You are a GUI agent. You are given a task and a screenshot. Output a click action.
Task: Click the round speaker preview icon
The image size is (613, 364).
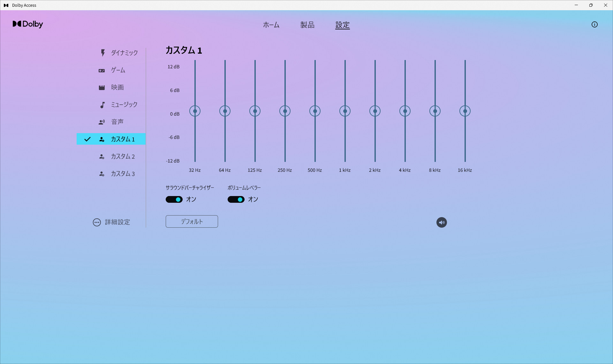[441, 223]
